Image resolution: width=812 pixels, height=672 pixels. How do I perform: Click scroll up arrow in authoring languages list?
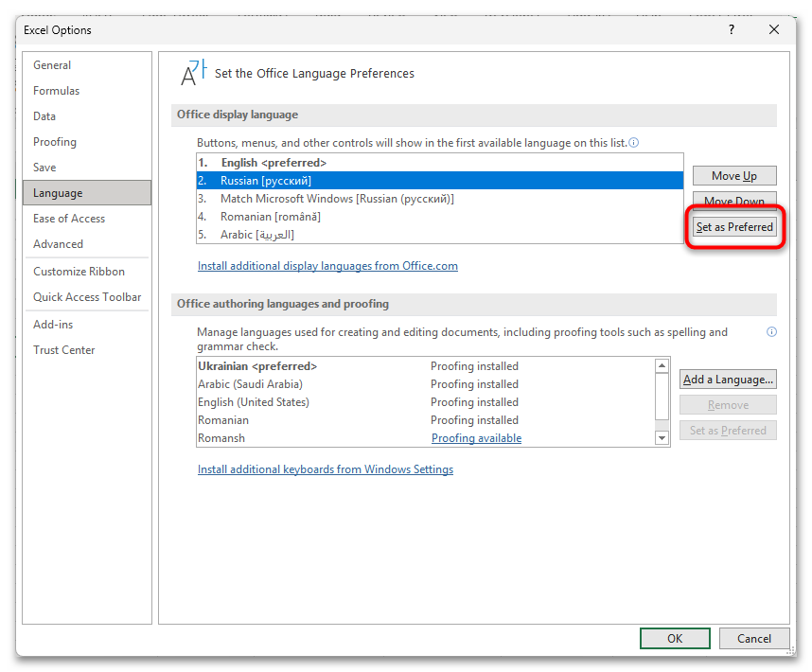pyautogui.click(x=662, y=365)
